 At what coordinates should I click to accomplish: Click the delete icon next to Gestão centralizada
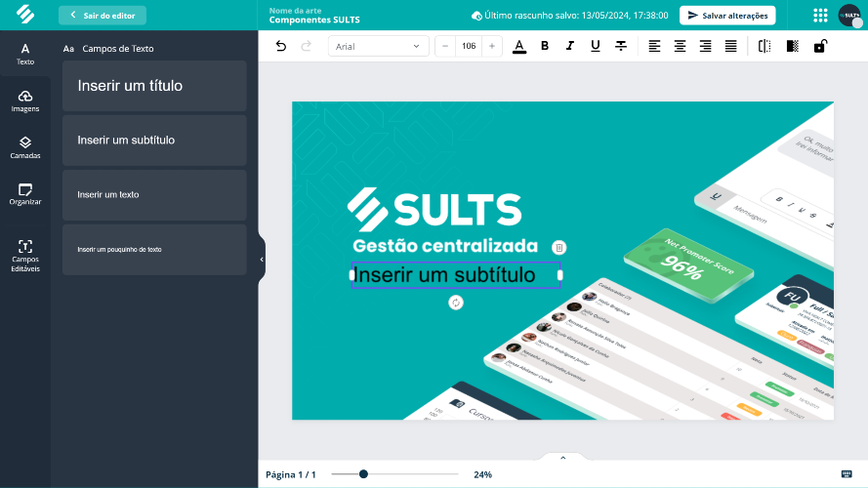click(x=559, y=247)
